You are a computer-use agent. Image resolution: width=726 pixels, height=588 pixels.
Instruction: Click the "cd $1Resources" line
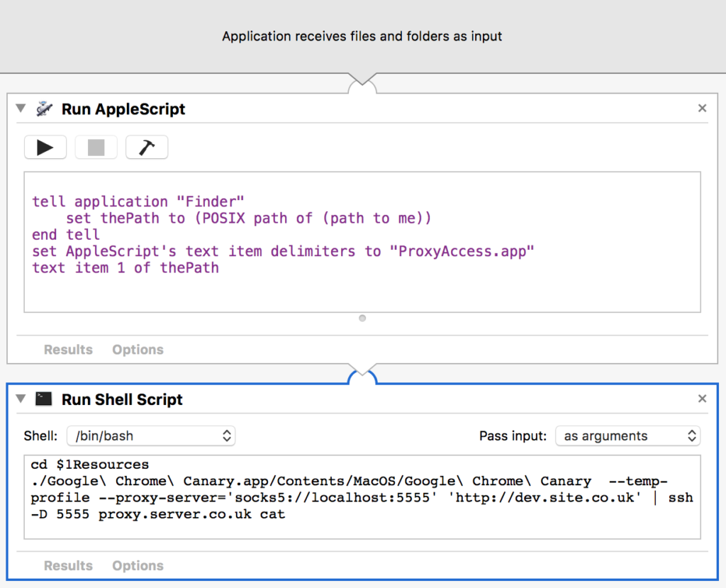coord(90,465)
